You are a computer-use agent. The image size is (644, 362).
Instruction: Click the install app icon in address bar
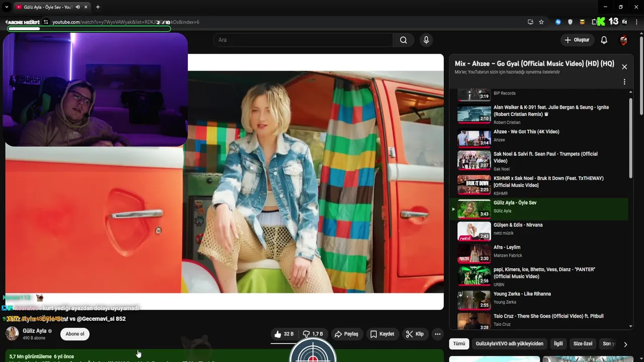tap(530, 22)
